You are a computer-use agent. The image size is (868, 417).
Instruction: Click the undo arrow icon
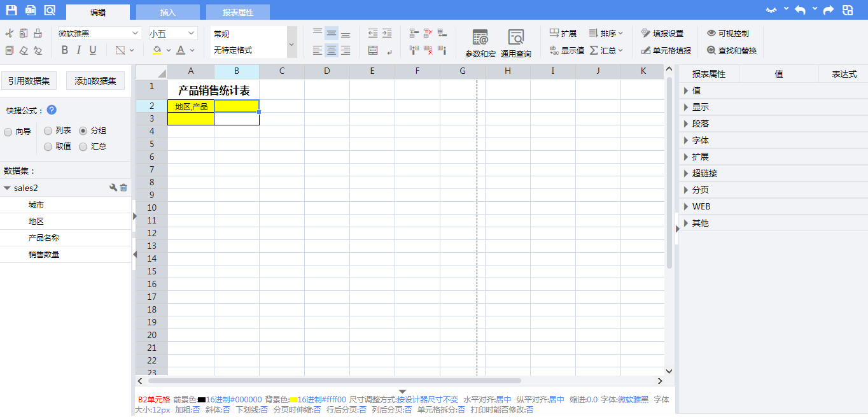[x=801, y=10]
